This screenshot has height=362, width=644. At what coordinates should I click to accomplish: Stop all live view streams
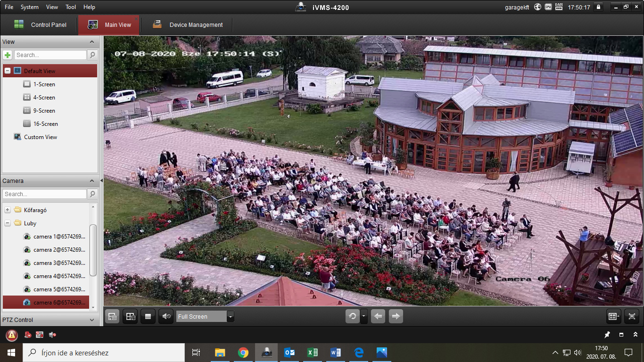[x=148, y=316]
